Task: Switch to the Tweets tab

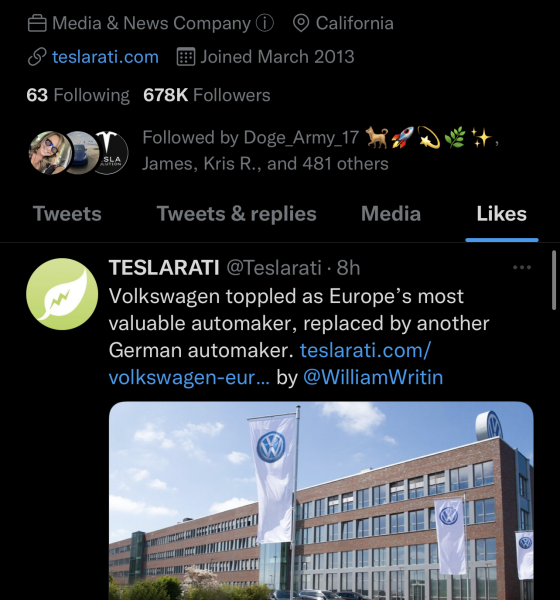Action: [67, 214]
